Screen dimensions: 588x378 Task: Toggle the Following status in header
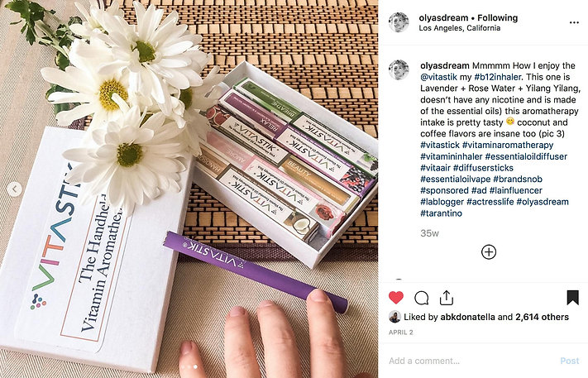(497, 17)
